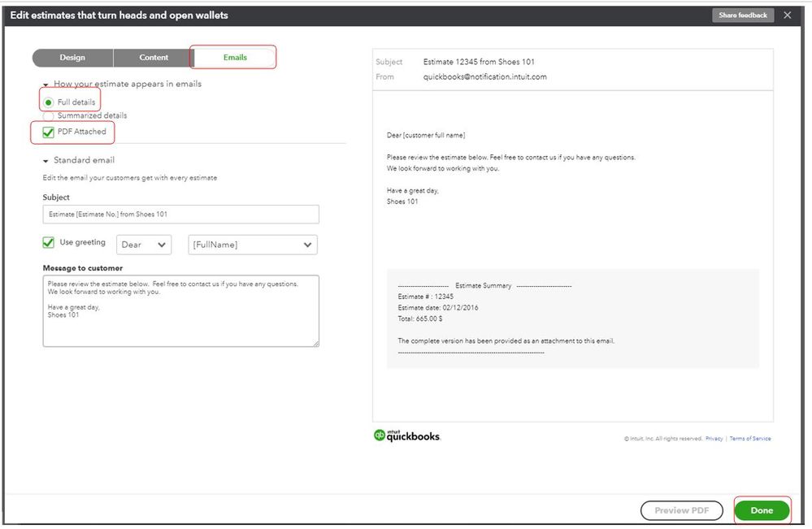Image resolution: width=812 pixels, height=529 pixels.
Task: Click quickbooks@notification.intuit.com sender address
Action: (x=484, y=76)
